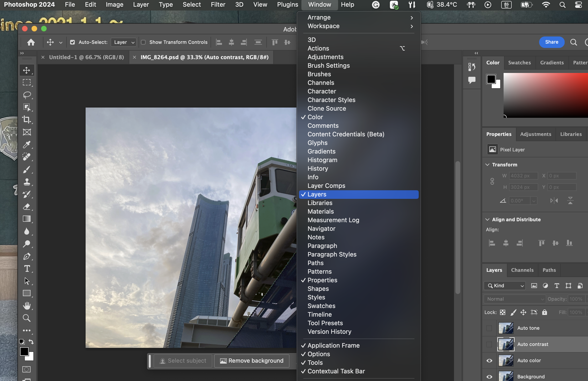This screenshot has width=588, height=381.
Task: Click the Remove background button
Action: [x=252, y=361]
